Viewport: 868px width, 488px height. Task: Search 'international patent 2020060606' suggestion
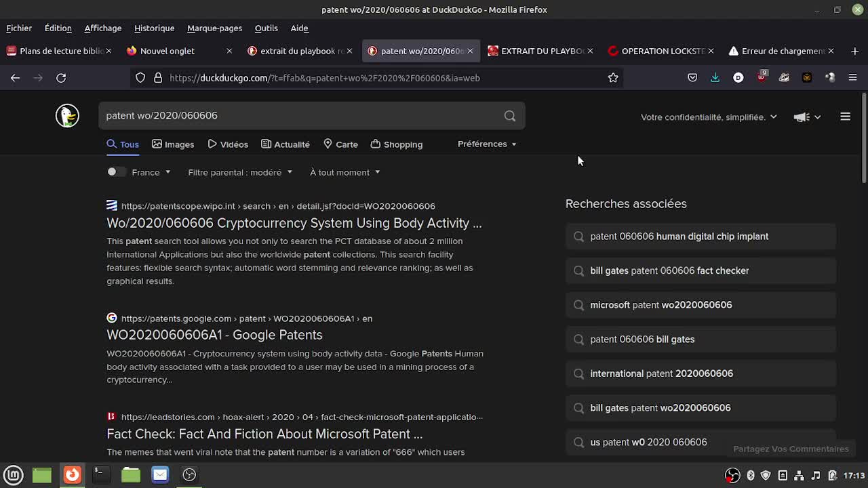click(701, 373)
